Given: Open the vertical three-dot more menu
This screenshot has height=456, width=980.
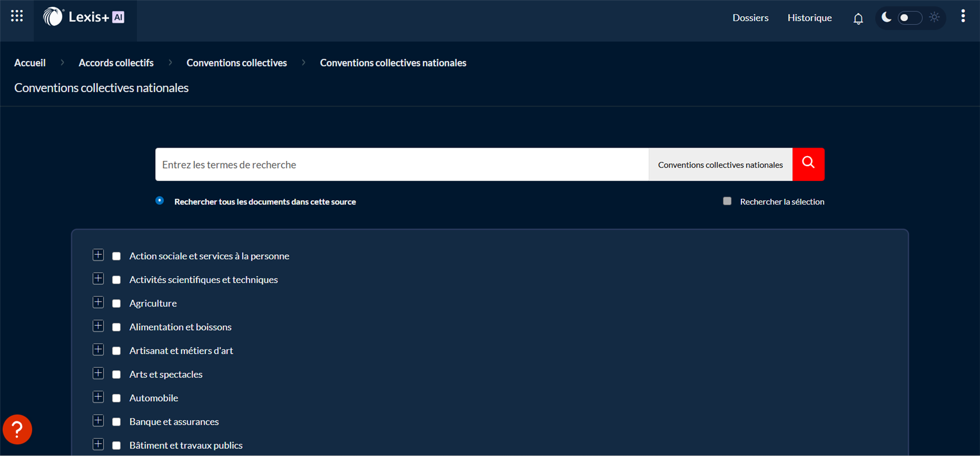Looking at the screenshot, I should (963, 16).
